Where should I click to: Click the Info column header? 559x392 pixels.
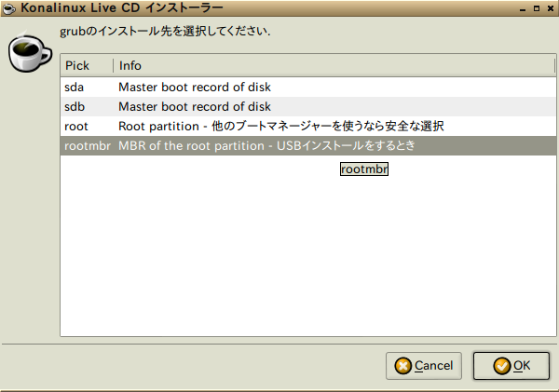(334, 65)
